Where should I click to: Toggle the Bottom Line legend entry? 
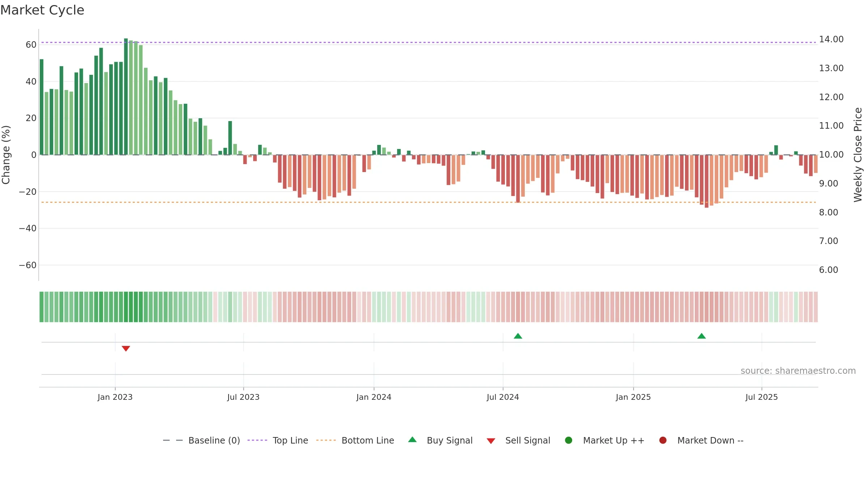click(x=355, y=440)
